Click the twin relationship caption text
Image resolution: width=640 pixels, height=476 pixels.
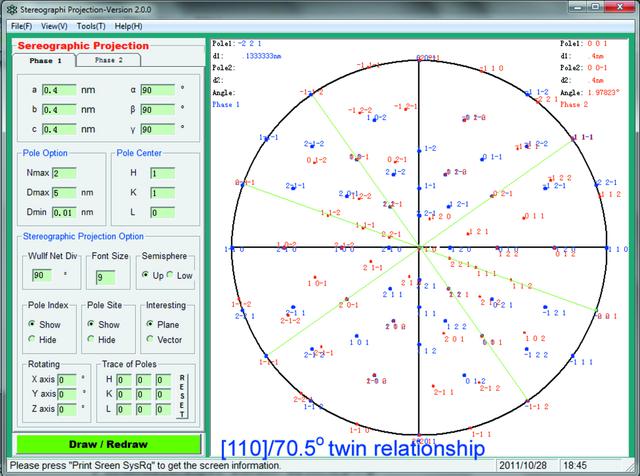pyautogui.click(x=353, y=448)
